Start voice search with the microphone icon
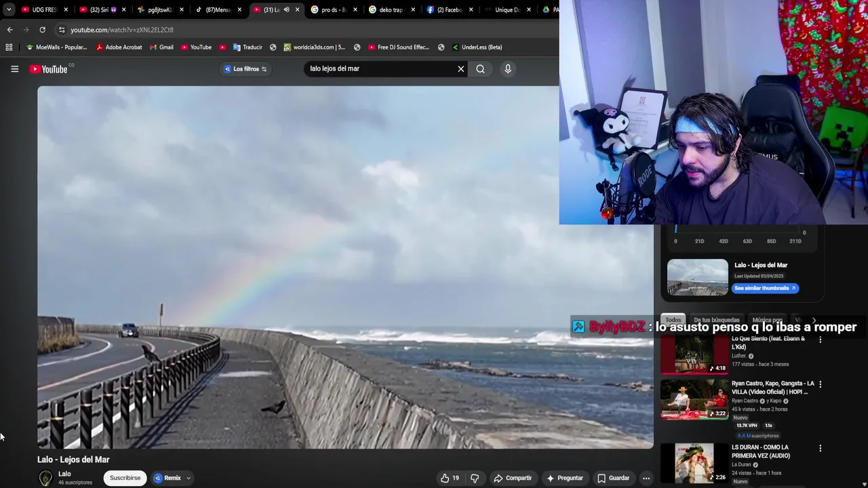The width and height of the screenshot is (868, 488). [x=507, y=68]
